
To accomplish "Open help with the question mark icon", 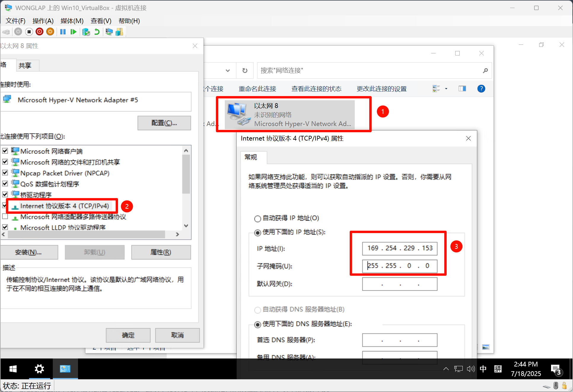I will point(481,88).
